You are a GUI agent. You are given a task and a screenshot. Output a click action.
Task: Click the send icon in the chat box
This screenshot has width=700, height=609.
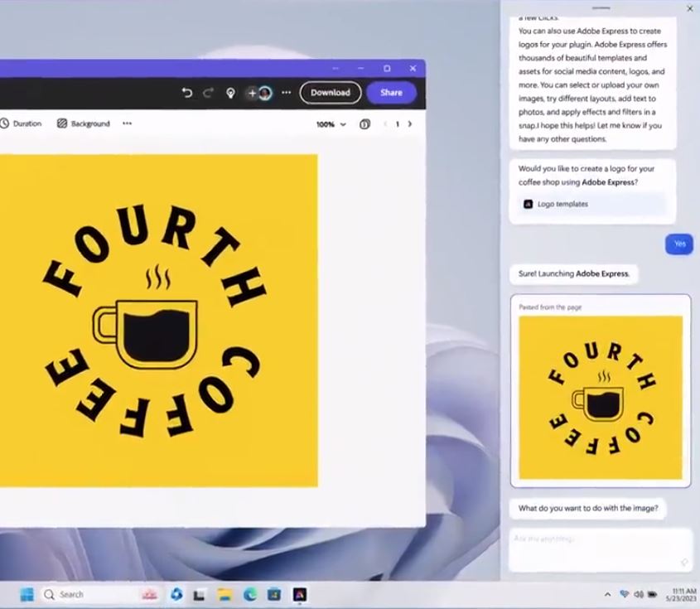point(684,562)
